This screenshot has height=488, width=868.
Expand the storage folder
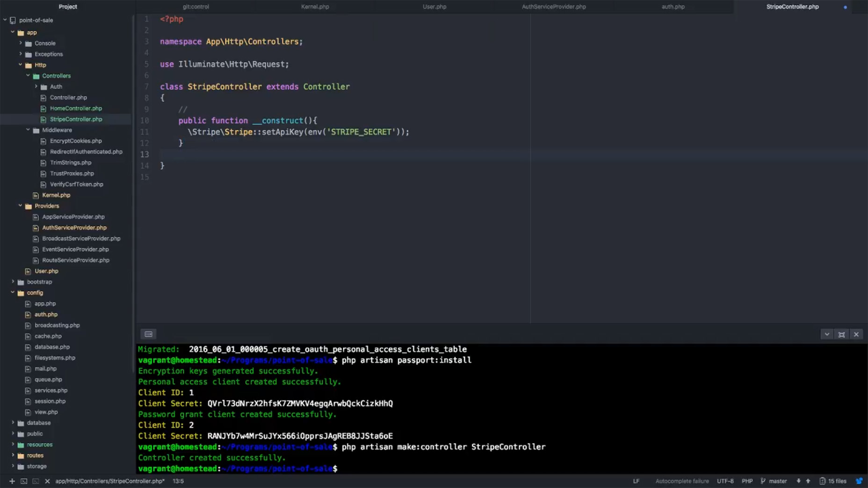(x=13, y=466)
